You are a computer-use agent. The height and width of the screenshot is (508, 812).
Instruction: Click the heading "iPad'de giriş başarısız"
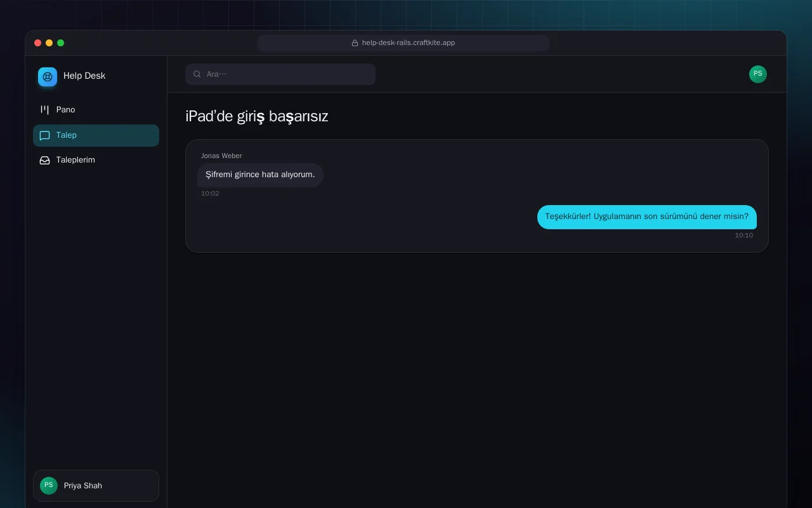pyautogui.click(x=257, y=116)
